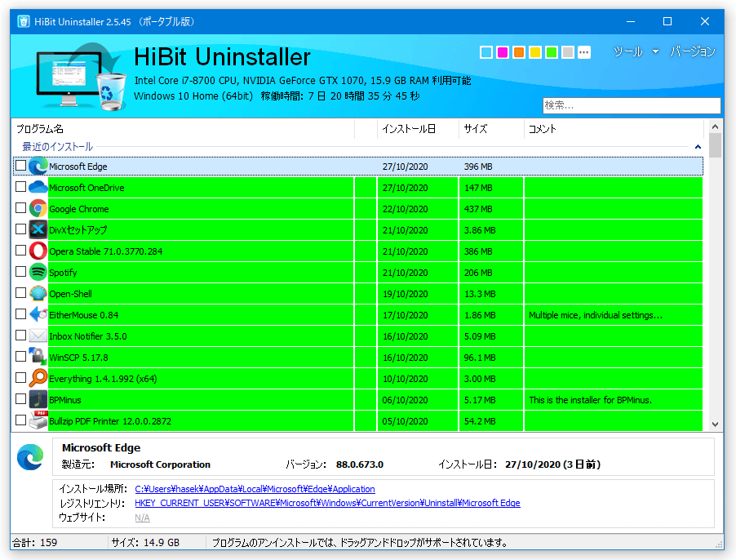Click the list scrollbar down arrow
736x560 pixels.
tap(715, 424)
